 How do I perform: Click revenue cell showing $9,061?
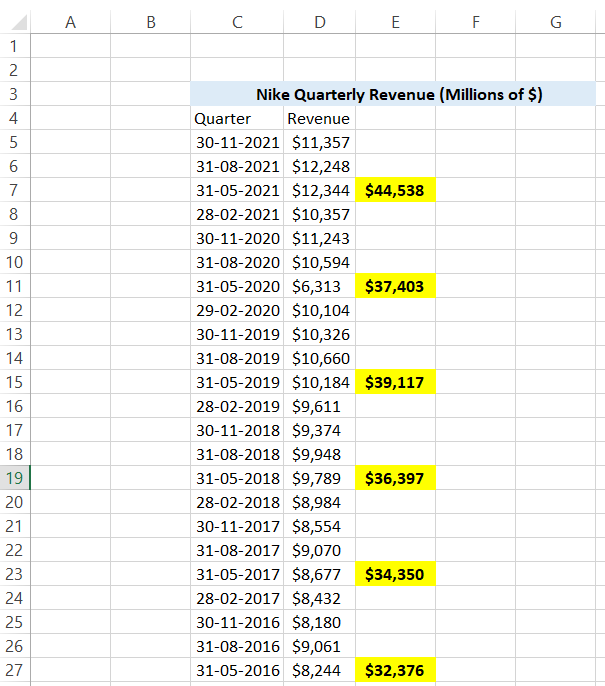coord(319,646)
